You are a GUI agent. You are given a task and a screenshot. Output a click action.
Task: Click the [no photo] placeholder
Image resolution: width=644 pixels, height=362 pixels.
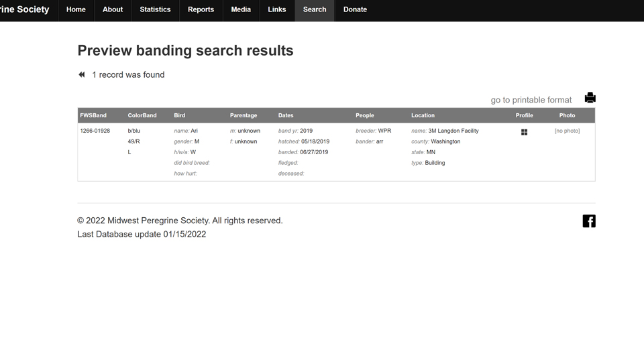[x=567, y=131]
